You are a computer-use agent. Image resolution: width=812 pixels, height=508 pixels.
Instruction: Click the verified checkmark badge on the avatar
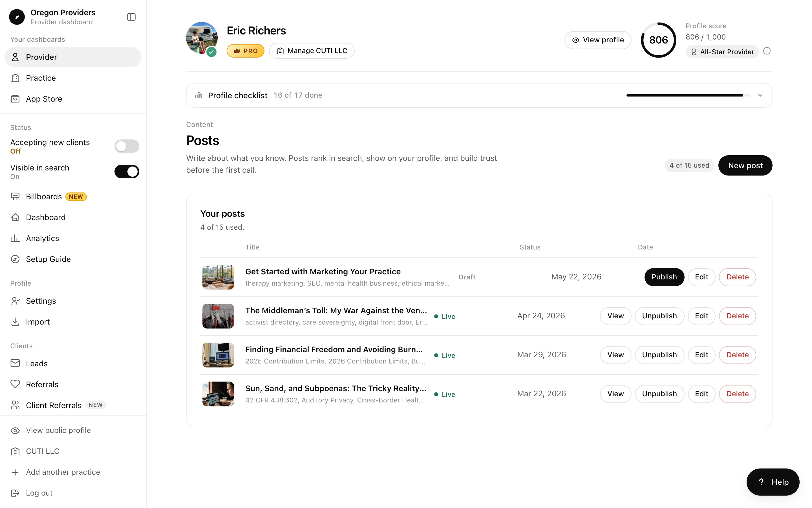pos(211,52)
